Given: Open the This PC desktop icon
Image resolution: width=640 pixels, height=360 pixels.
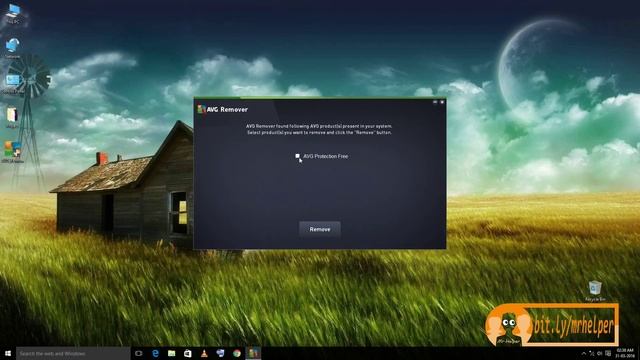Looking at the screenshot, I should click(13, 13).
